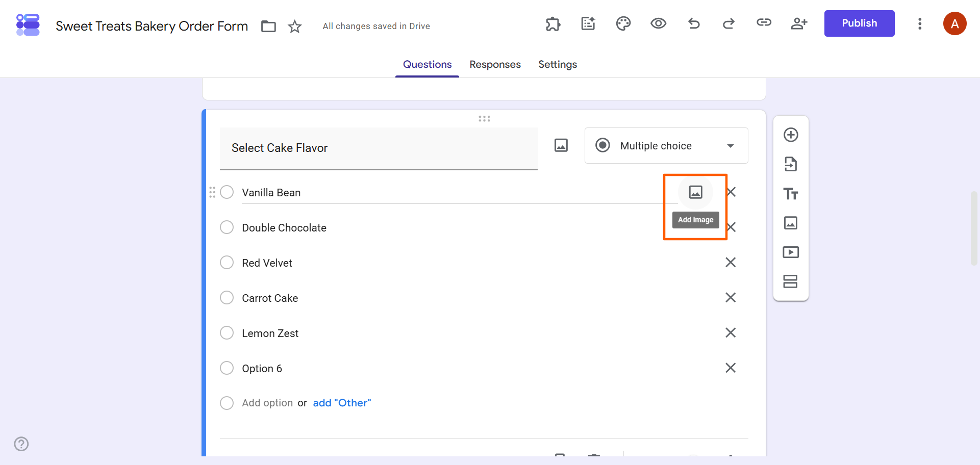Grab the question drag handle dots
Viewport: 980px width, 465px height.
click(x=484, y=119)
